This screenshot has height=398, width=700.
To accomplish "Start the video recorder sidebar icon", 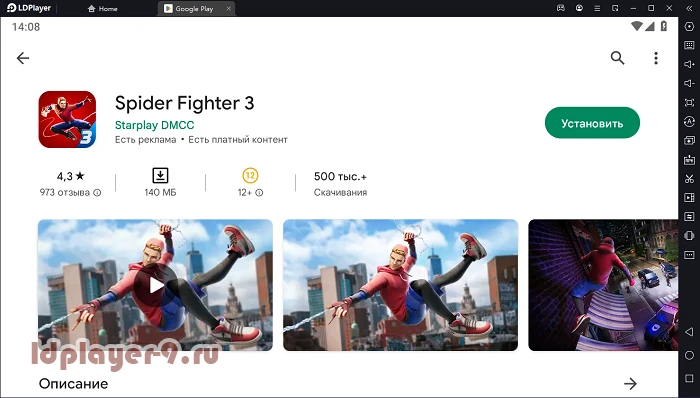I will [x=689, y=198].
